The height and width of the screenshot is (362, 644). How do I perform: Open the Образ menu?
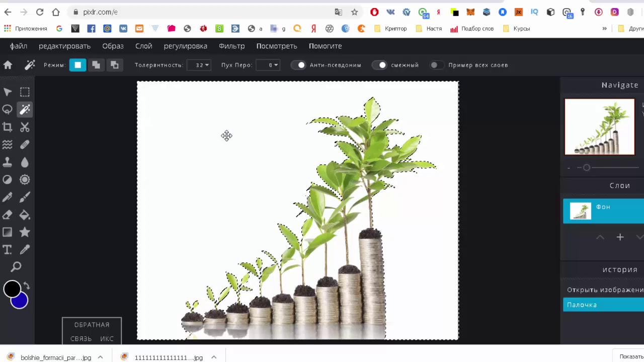coord(113,46)
